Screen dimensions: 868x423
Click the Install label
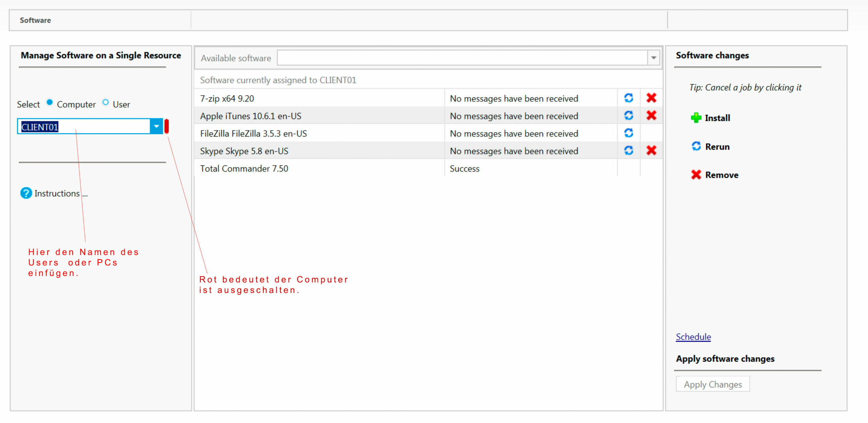pos(717,118)
